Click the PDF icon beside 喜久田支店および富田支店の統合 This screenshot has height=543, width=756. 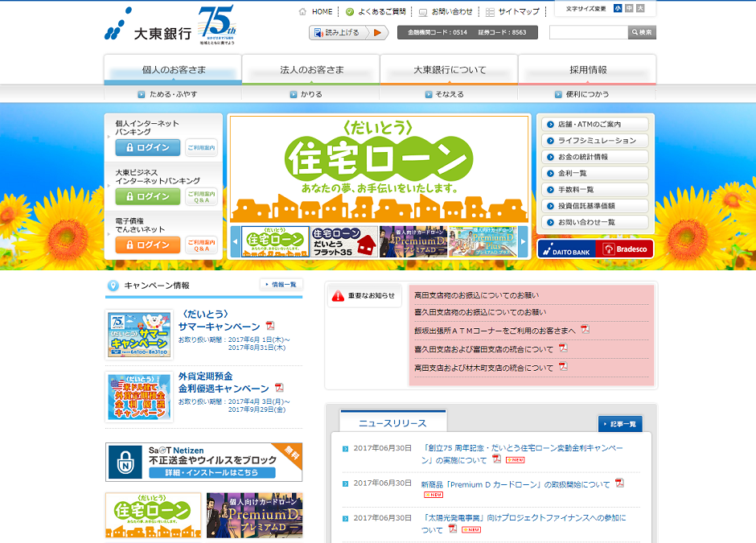[x=563, y=348]
